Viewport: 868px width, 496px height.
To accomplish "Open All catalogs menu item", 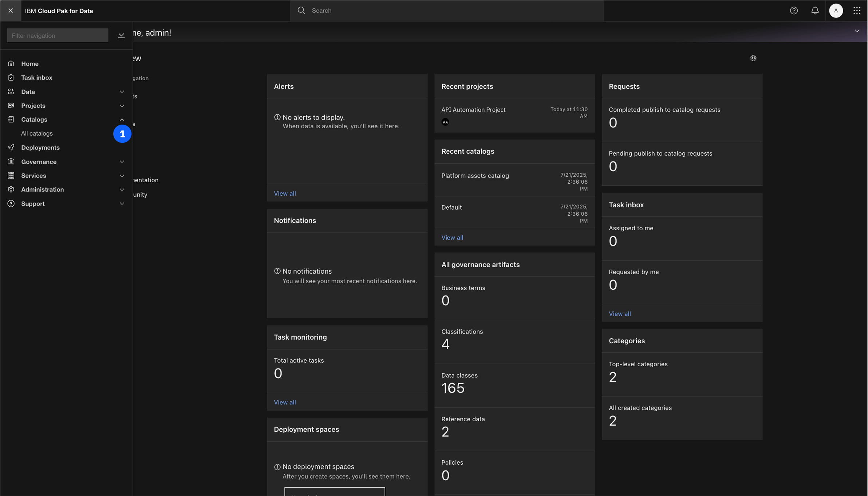I will 37,133.
